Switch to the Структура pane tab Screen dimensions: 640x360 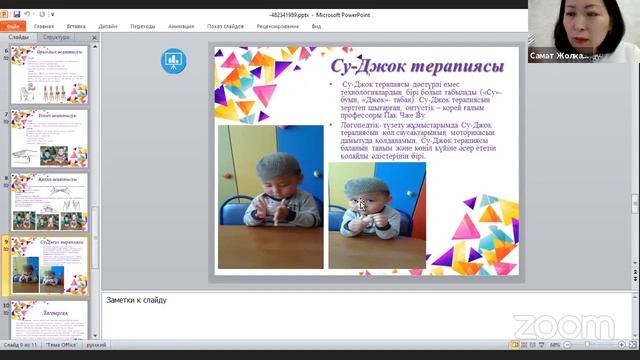pos(56,37)
